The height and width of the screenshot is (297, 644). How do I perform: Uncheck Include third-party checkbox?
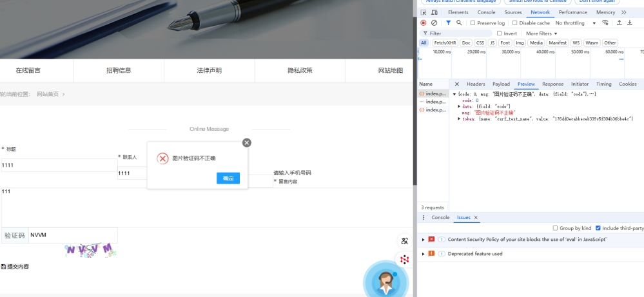pos(598,228)
